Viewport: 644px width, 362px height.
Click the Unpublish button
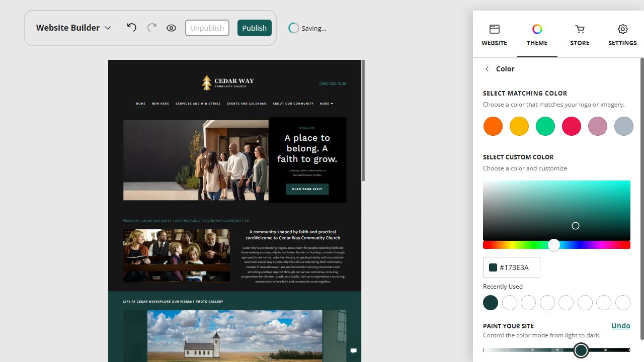pos(207,28)
